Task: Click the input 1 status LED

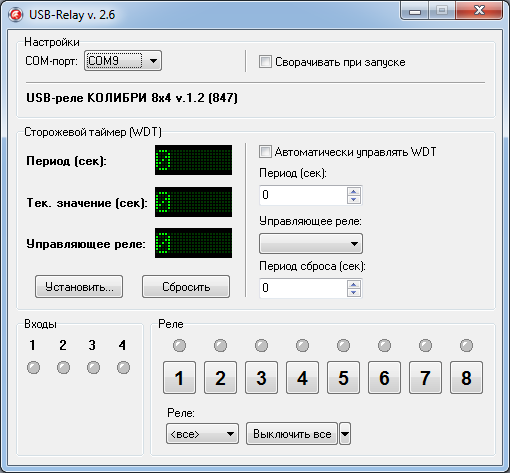Action: (33, 368)
